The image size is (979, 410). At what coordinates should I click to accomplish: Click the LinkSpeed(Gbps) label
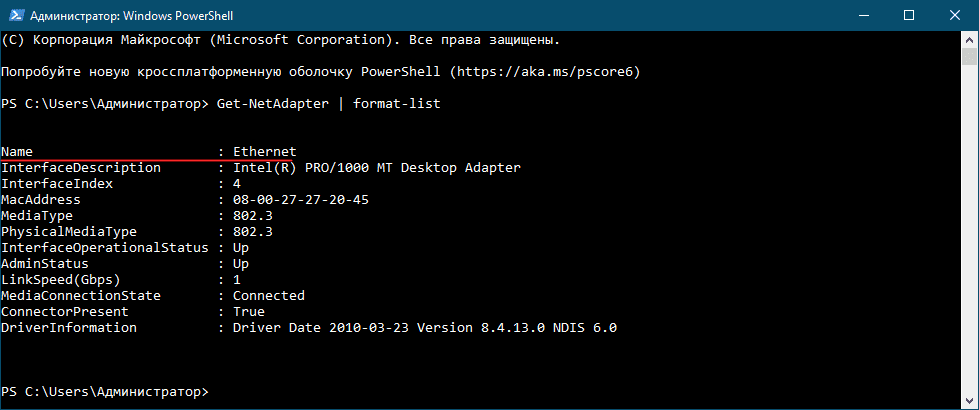click(x=61, y=280)
